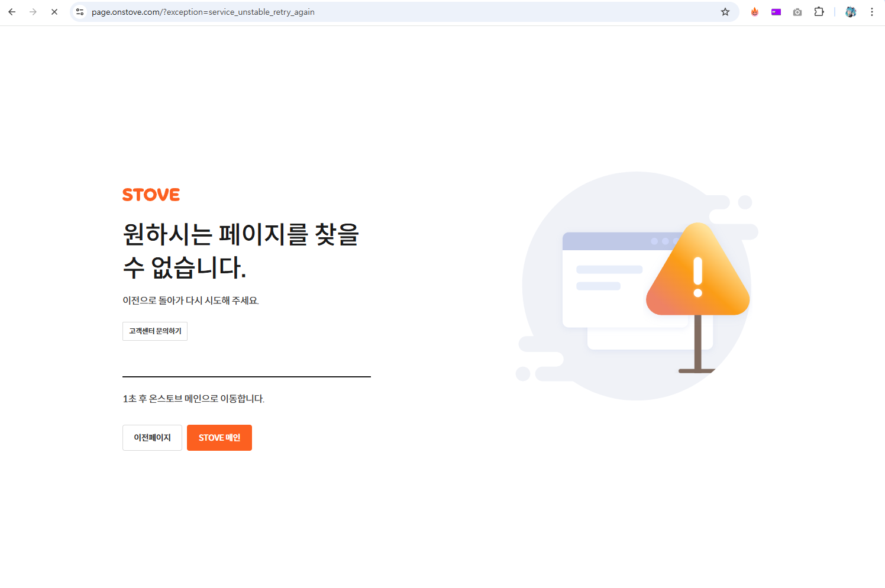Viewport: 885px width, 588px height.
Task: Open Chrome three-dot menu
Action: click(872, 12)
